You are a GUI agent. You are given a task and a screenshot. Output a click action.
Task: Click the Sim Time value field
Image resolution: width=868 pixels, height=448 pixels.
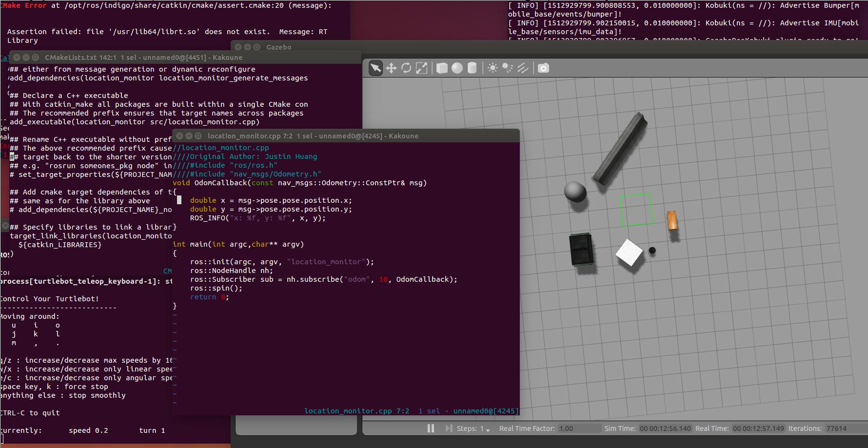coord(665,429)
